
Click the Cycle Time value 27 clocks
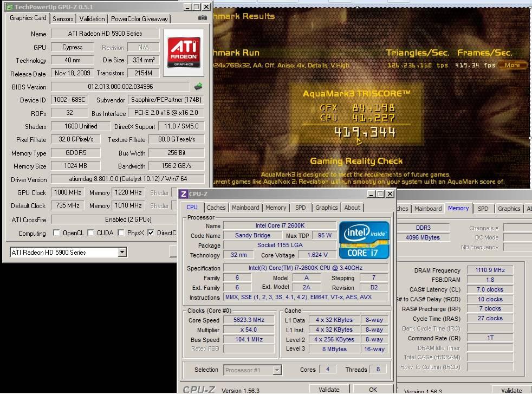pyautogui.click(x=490, y=318)
